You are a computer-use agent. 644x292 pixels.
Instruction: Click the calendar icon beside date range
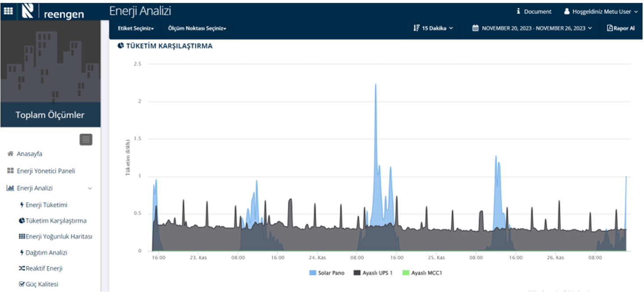pos(475,28)
